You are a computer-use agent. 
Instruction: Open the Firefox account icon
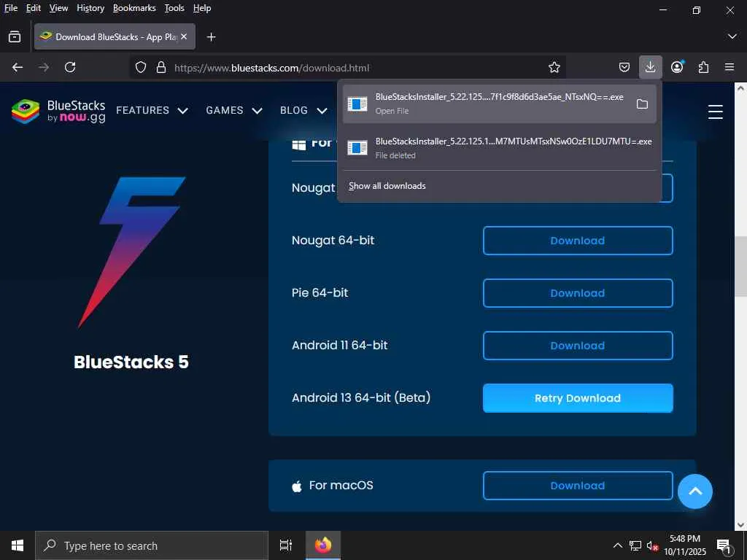(677, 67)
